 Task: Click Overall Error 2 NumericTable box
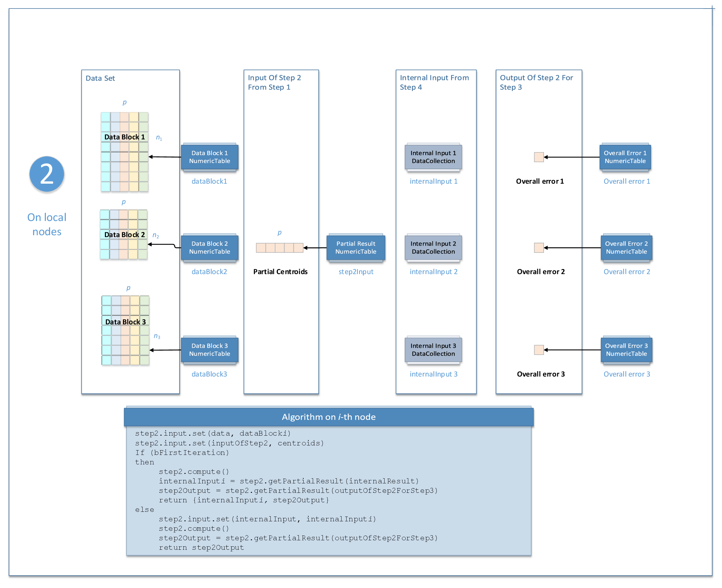626,248
